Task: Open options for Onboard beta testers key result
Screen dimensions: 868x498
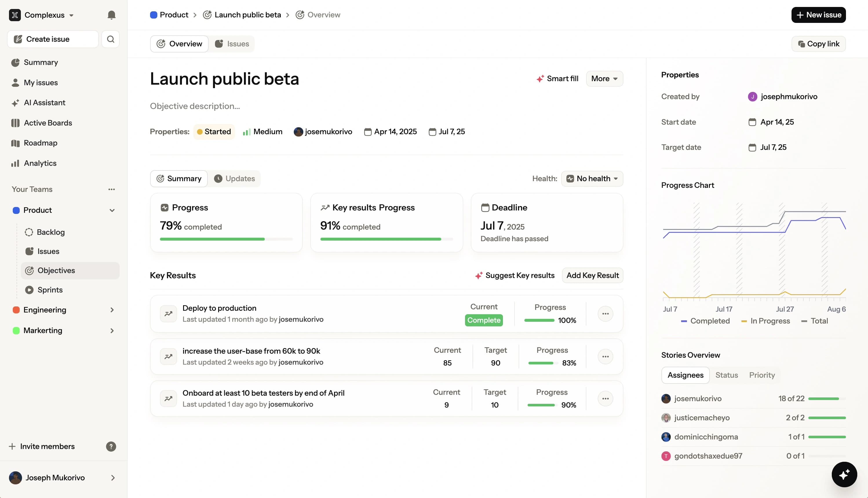Action: 605,399
